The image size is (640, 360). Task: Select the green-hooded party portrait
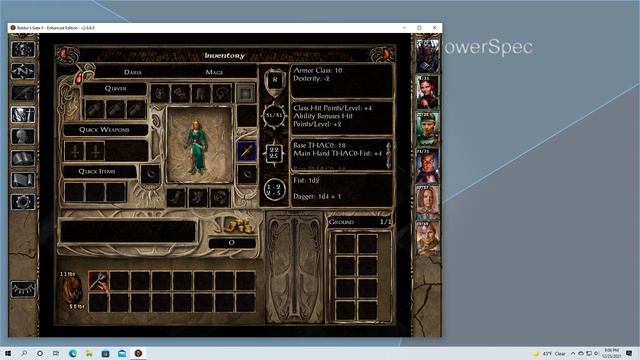pyautogui.click(x=427, y=129)
